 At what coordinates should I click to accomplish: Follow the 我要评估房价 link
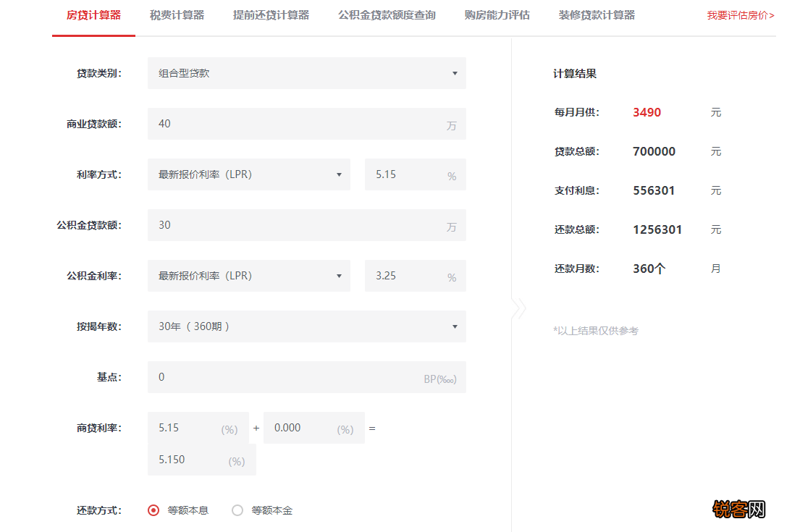[741, 15]
